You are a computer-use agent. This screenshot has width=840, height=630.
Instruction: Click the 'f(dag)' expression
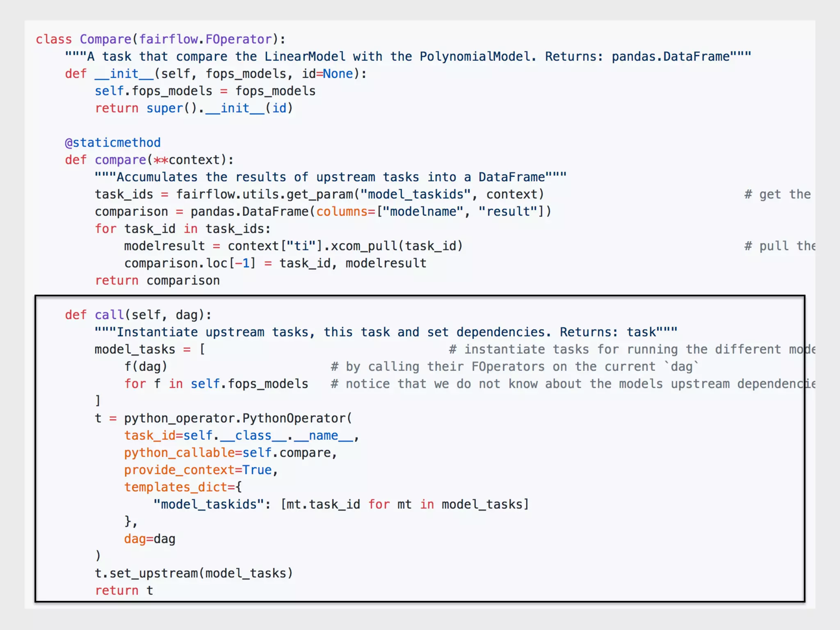(146, 367)
